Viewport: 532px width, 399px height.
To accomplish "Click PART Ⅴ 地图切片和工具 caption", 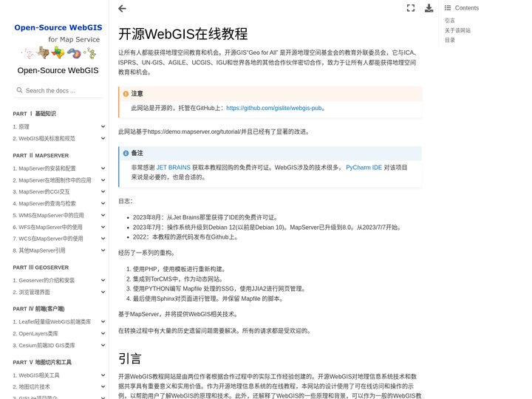I will tap(42, 362).
